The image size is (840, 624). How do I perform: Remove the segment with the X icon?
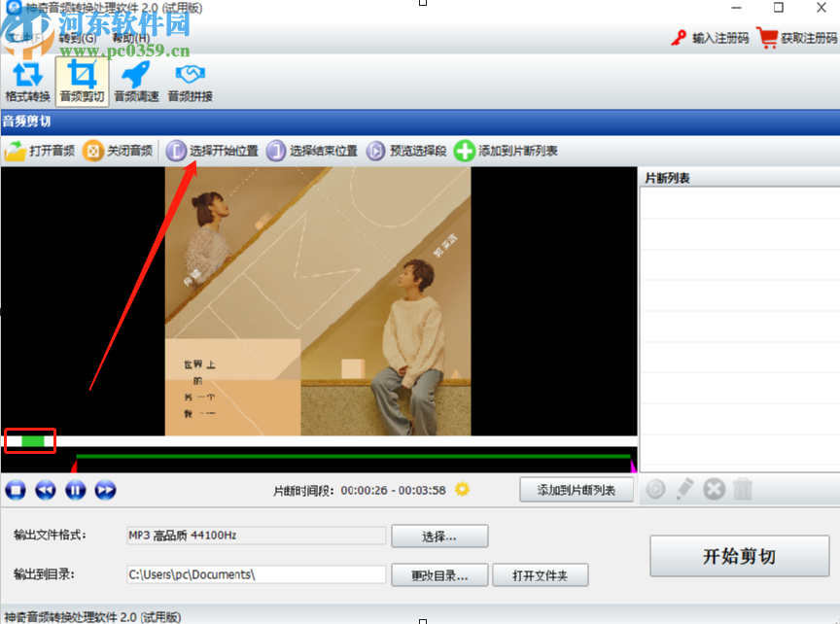click(x=715, y=489)
